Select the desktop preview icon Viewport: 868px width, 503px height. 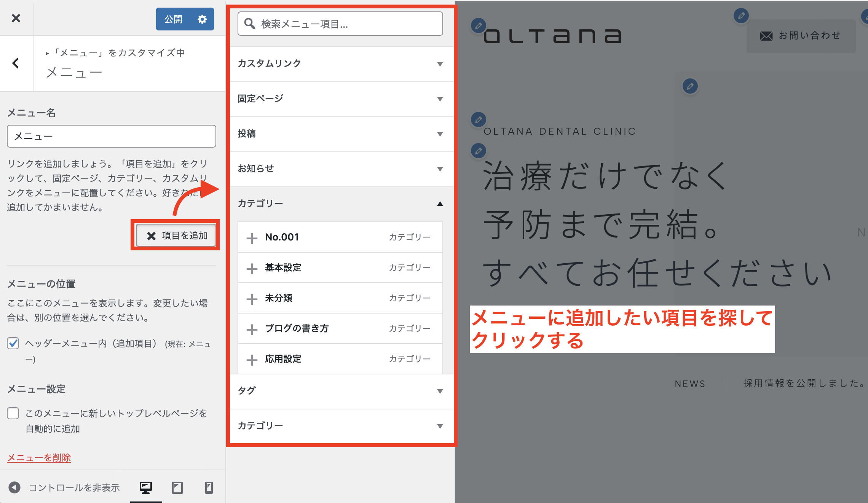(x=146, y=487)
